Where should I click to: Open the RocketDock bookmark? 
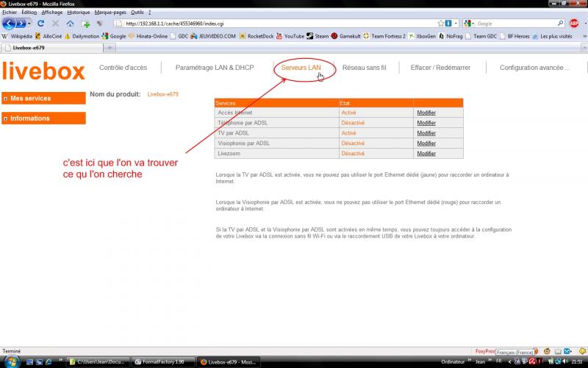[257, 36]
